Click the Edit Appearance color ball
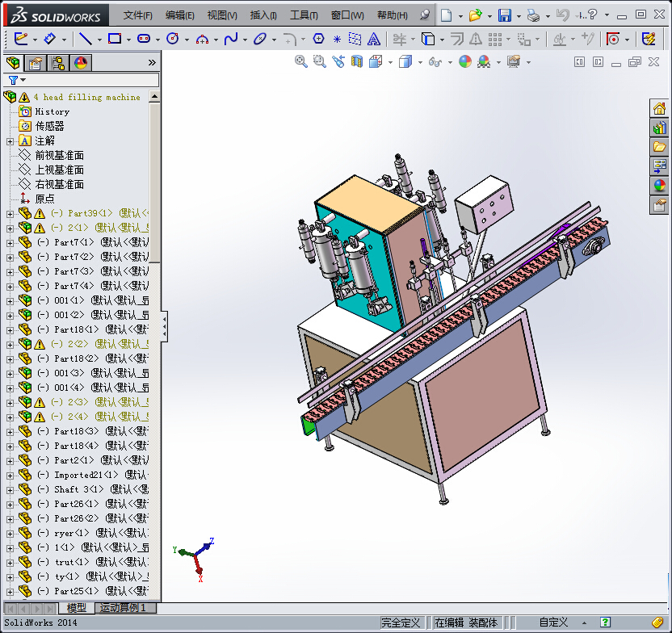 465,61
